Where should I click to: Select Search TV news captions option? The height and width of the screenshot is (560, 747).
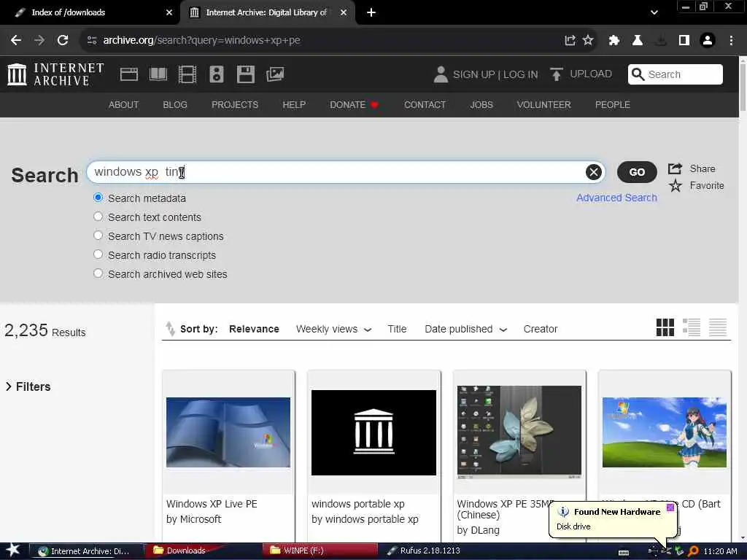pyautogui.click(x=98, y=236)
